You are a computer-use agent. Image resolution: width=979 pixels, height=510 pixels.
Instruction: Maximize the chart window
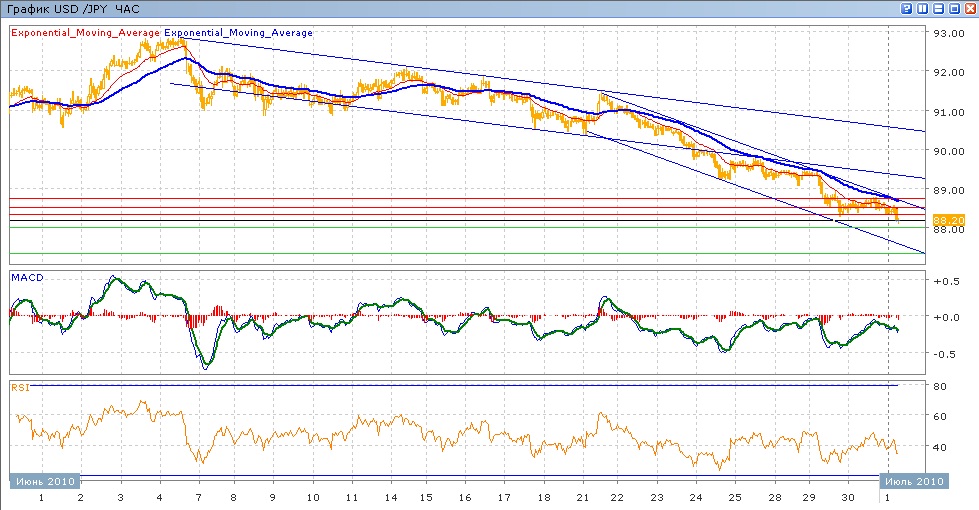[953, 8]
